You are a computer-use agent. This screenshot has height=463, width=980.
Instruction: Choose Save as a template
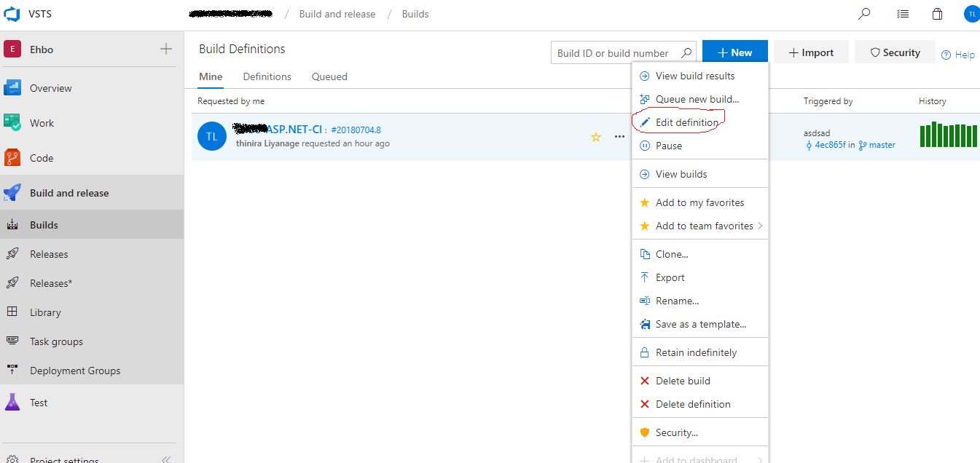[x=700, y=324]
